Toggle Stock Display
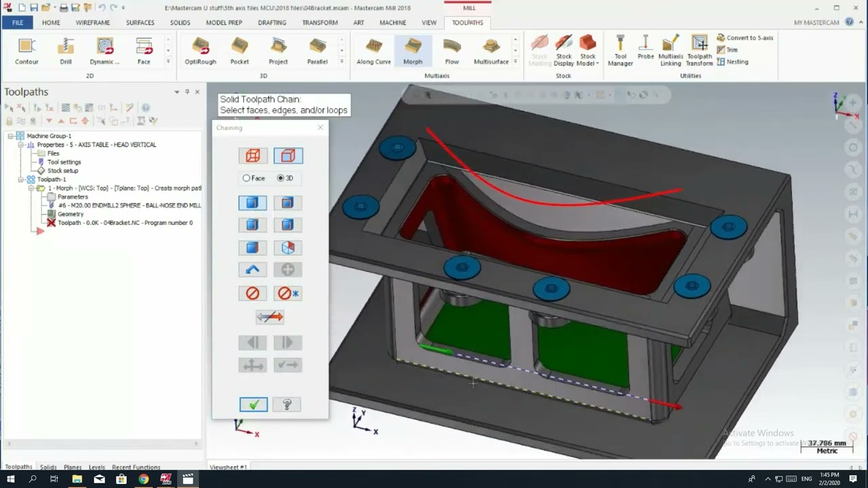The width and height of the screenshot is (868, 488). [564, 51]
